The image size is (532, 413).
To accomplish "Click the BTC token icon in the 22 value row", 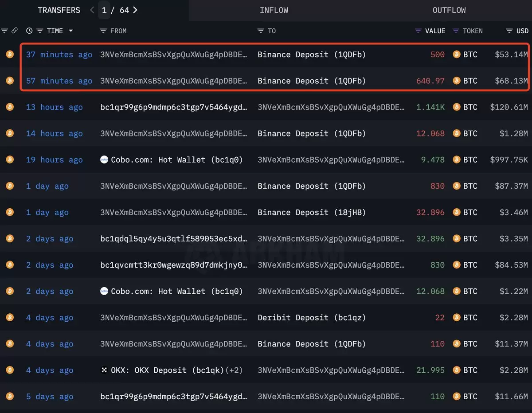I will tap(457, 318).
